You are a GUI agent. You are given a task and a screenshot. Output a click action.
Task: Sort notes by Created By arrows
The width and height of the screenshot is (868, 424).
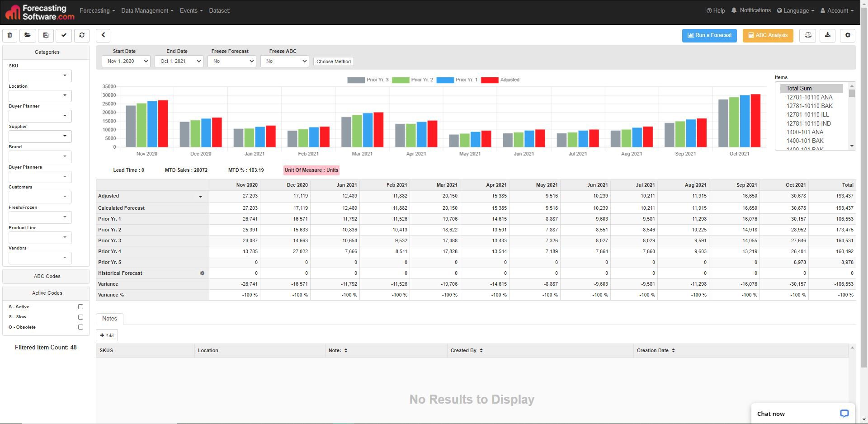click(481, 350)
